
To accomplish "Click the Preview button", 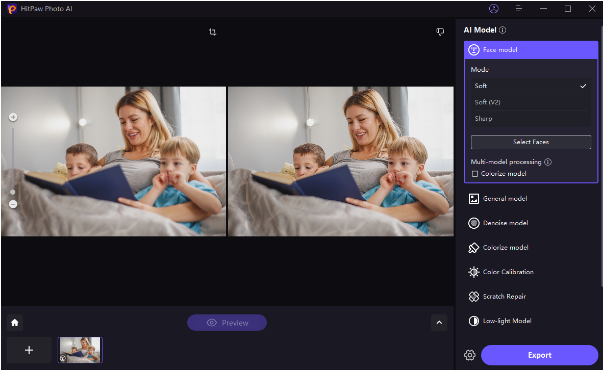I will click(227, 323).
